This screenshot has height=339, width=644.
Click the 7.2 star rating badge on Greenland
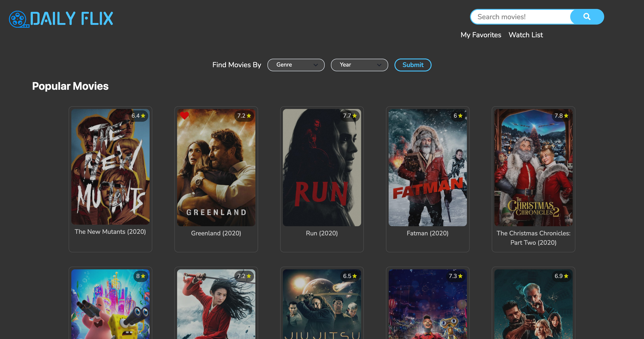[x=244, y=116]
